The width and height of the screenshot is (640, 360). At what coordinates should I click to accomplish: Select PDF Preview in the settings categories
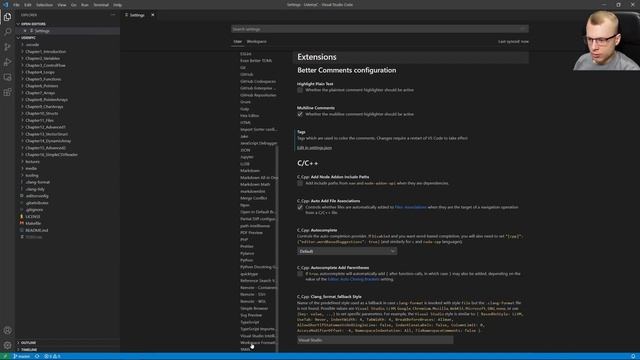[x=251, y=233]
